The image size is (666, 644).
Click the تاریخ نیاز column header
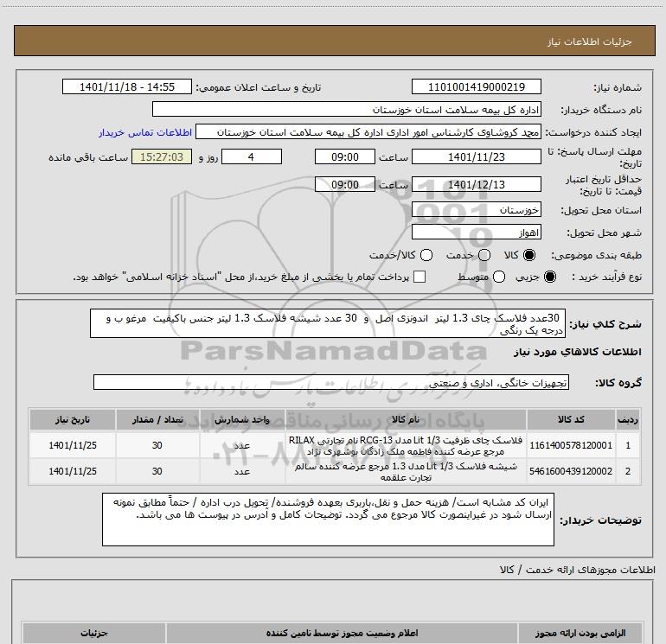73,420
